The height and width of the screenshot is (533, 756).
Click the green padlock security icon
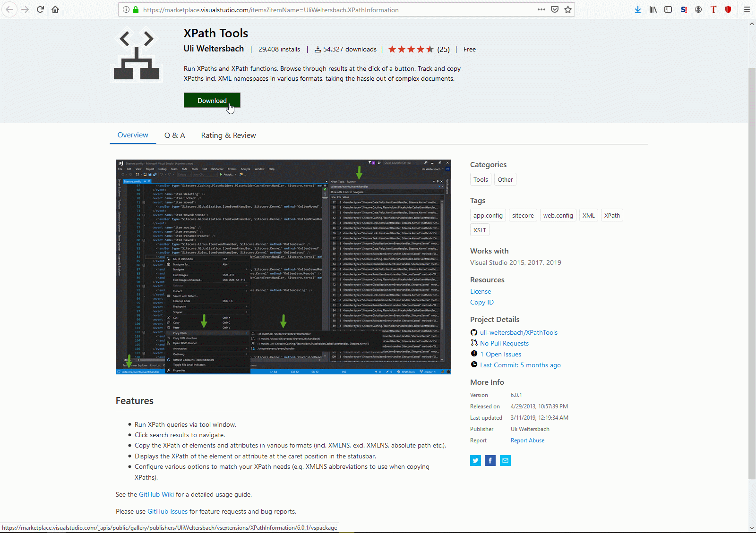click(x=136, y=9)
